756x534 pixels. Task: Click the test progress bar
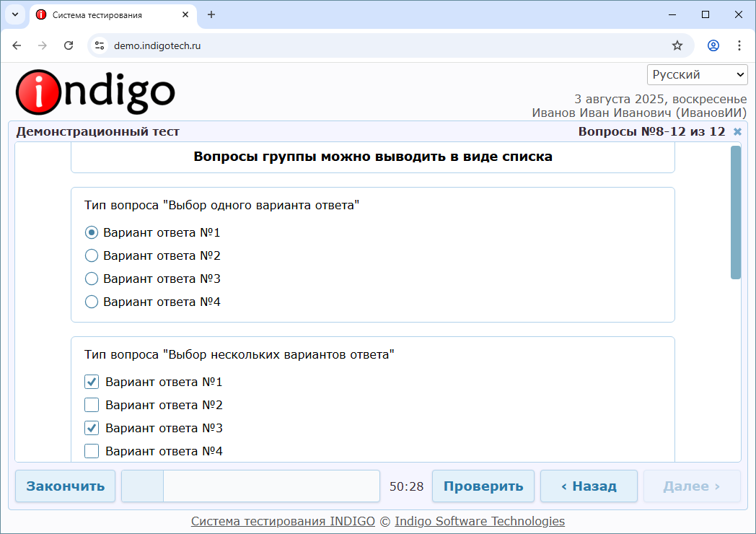pyautogui.click(x=251, y=486)
